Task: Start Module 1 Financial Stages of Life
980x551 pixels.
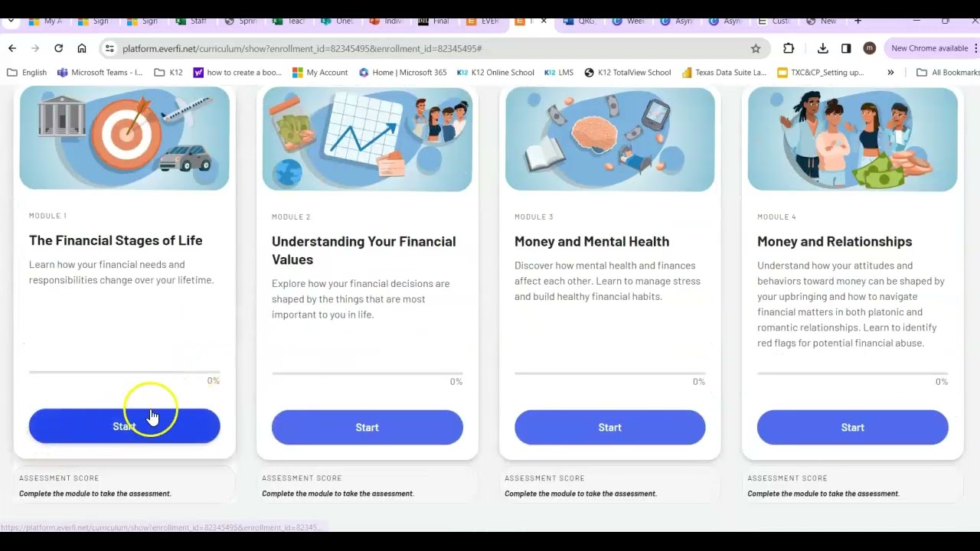Action: click(124, 426)
